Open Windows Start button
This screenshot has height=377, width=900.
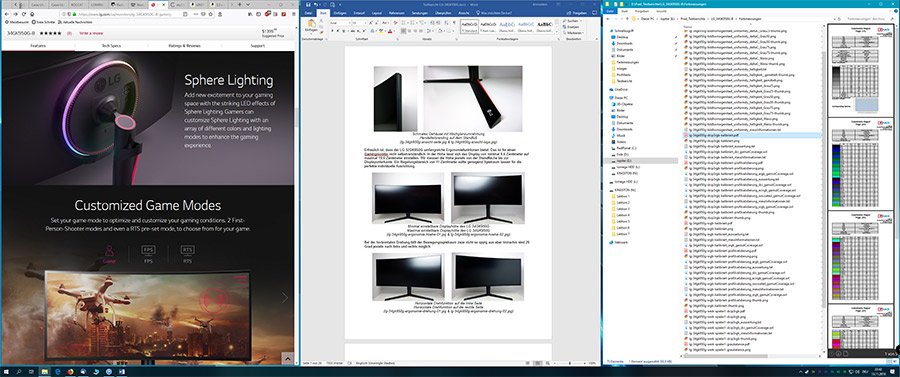(x=5, y=371)
